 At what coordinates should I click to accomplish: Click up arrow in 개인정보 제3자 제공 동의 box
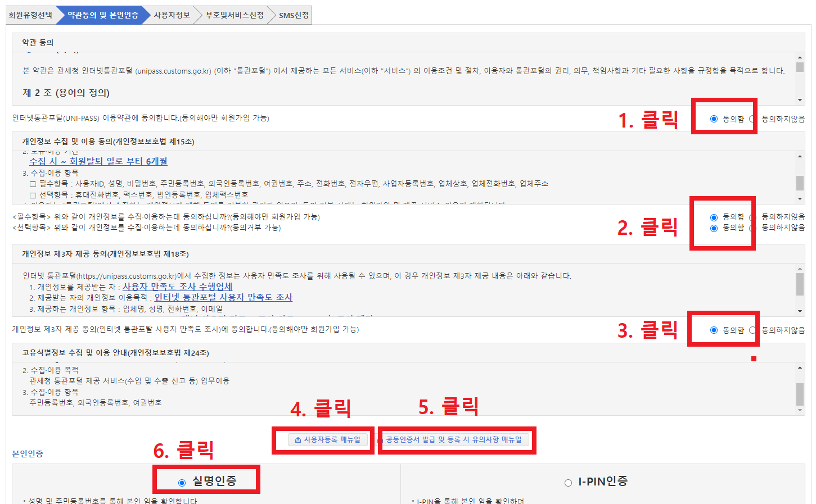(x=800, y=269)
